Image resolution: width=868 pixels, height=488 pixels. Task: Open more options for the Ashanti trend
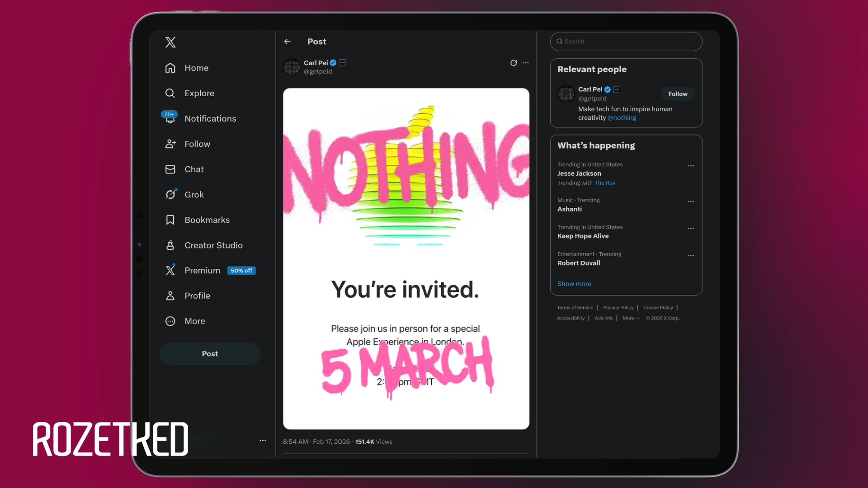(691, 202)
